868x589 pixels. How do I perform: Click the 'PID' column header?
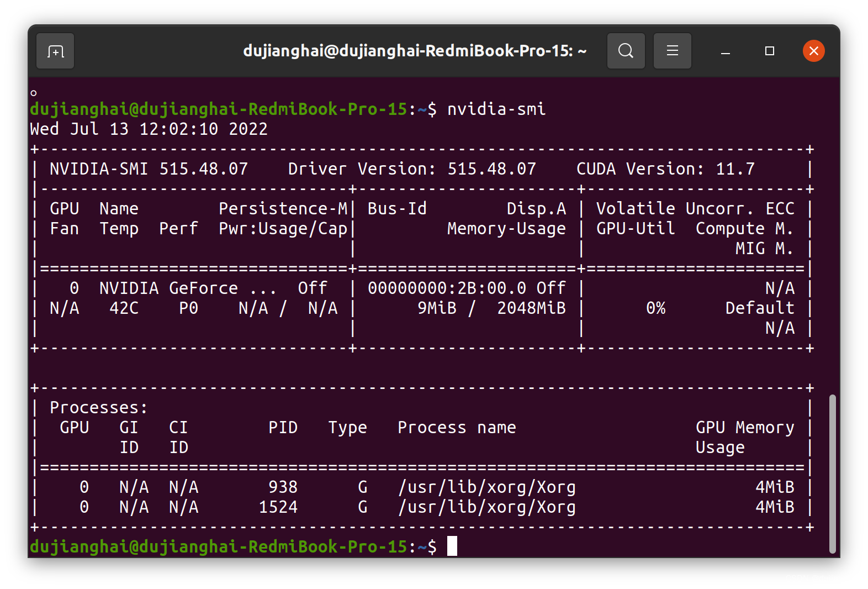point(283,427)
